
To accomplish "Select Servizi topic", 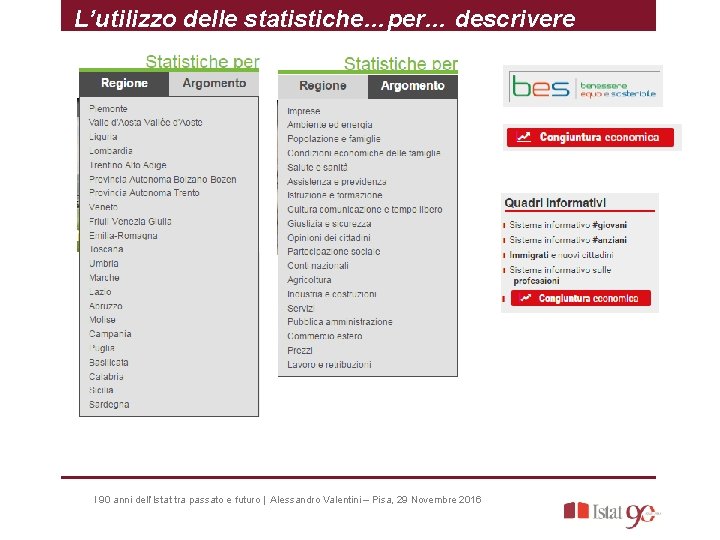I will (300, 309).
